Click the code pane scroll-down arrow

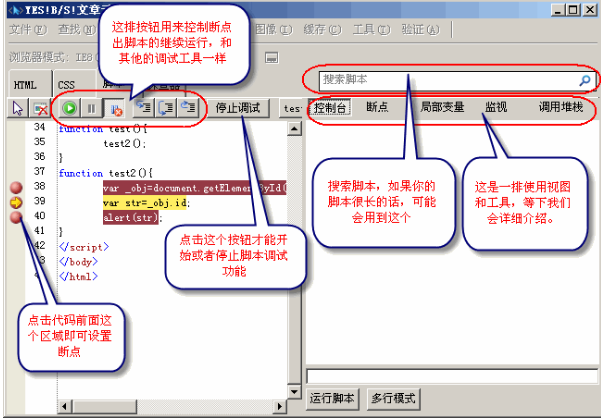(294, 391)
